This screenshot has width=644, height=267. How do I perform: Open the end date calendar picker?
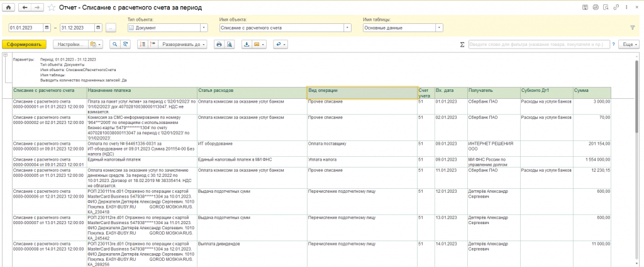coord(98,28)
